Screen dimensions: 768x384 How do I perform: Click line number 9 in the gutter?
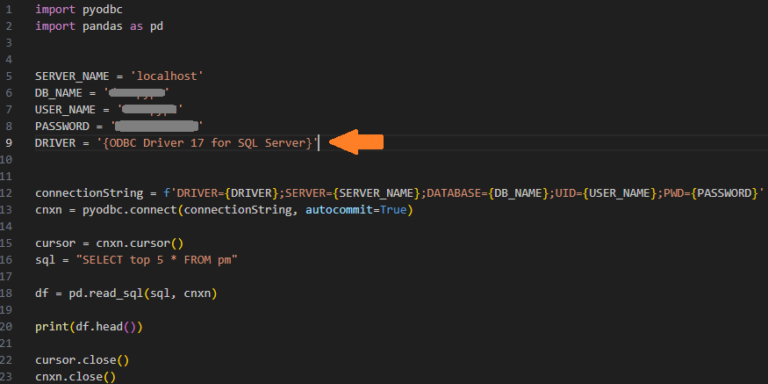pos(8,143)
